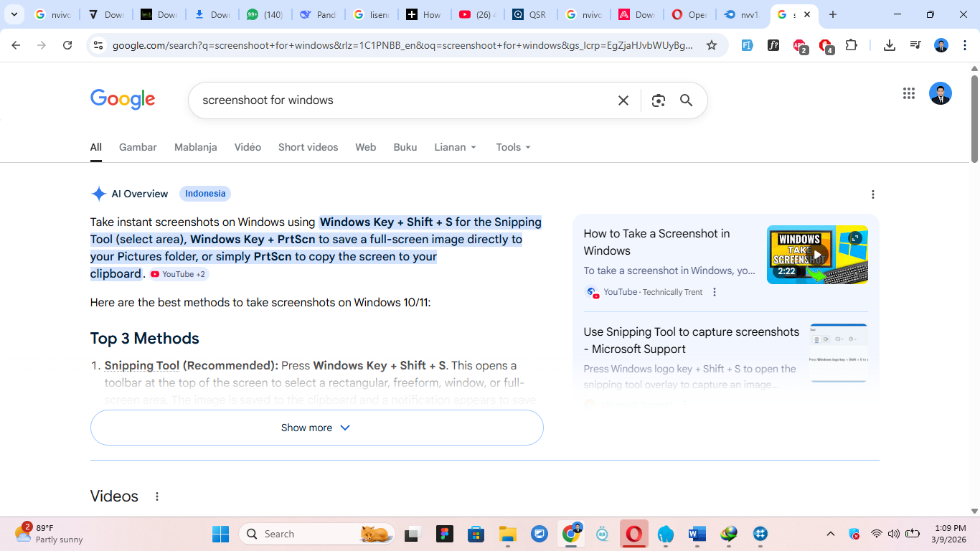Switch to the Gambar results tab
The height and width of the screenshot is (551, 980).
138,147
